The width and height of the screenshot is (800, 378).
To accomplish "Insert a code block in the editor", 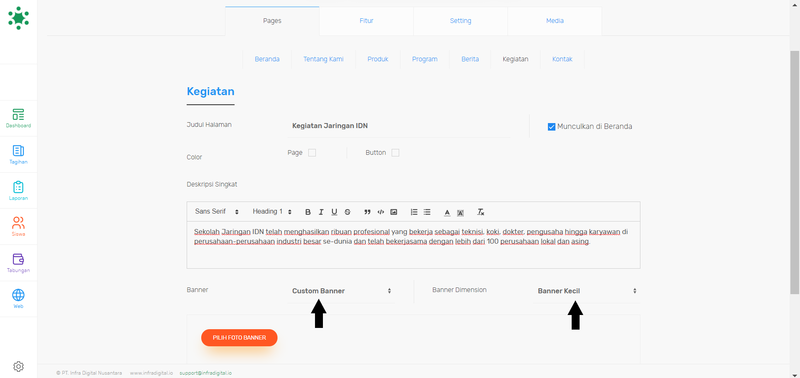I will [x=381, y=212].
